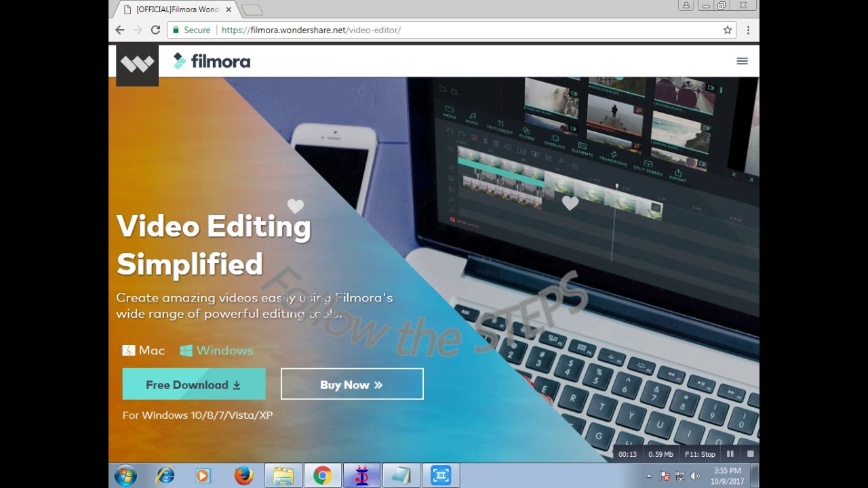Click the Show desktop strip
This screenshot has width=868, height=488.
[x=755, y=476]
